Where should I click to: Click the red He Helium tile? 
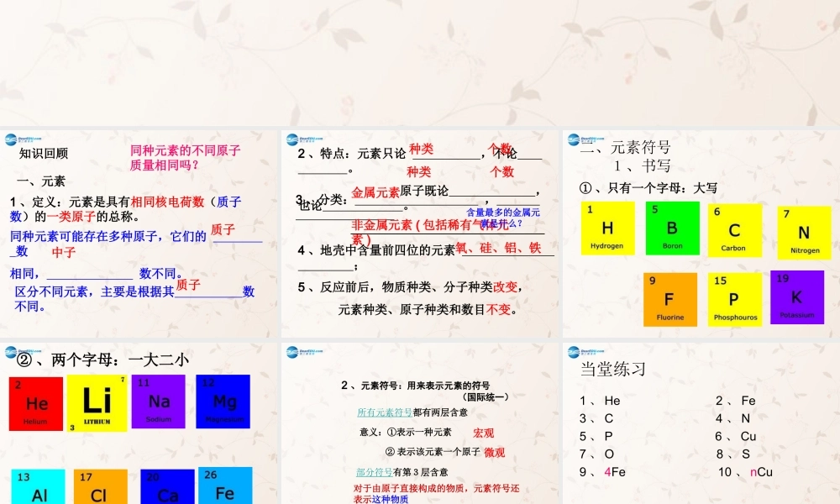point(35,402)
